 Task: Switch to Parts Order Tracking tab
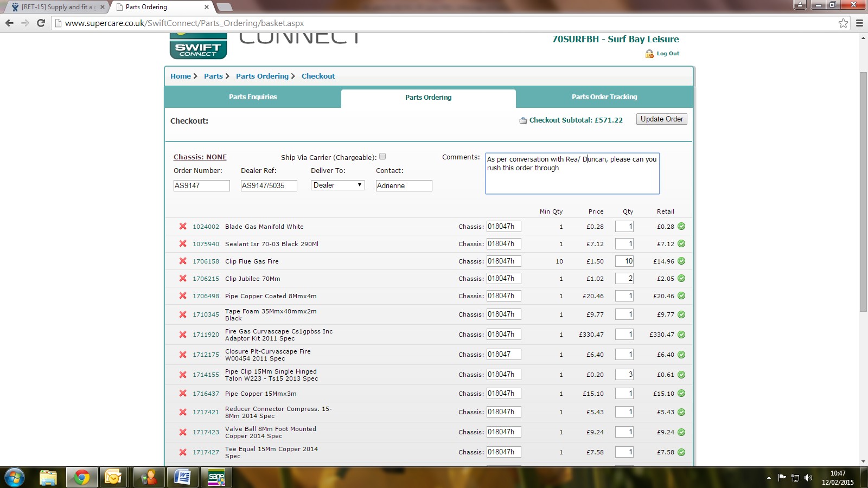coord(604,97)
